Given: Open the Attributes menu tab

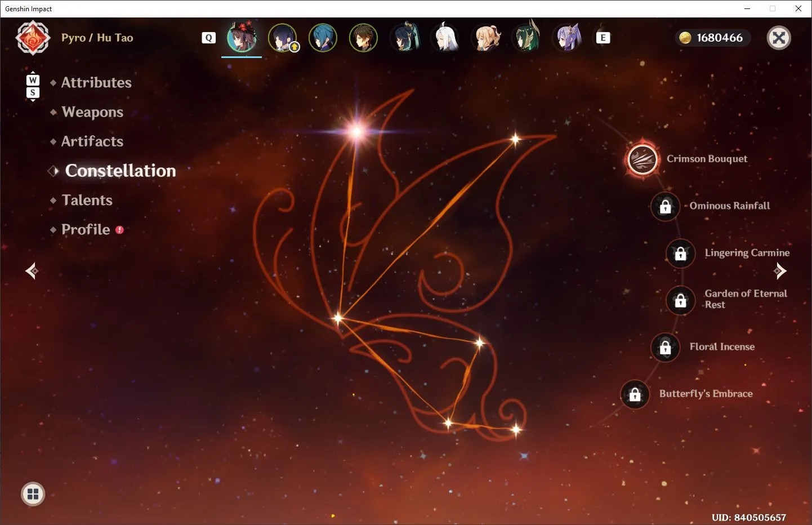Looking at the screenshot, I should pyautogui.click(x=96, y=83).
